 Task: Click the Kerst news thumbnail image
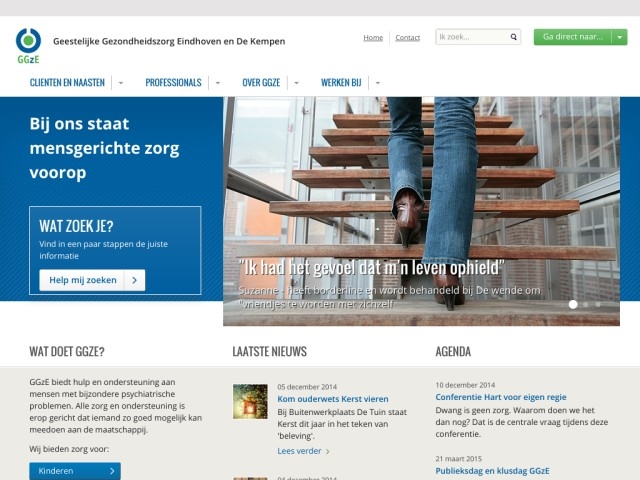(x=250, y=401)
